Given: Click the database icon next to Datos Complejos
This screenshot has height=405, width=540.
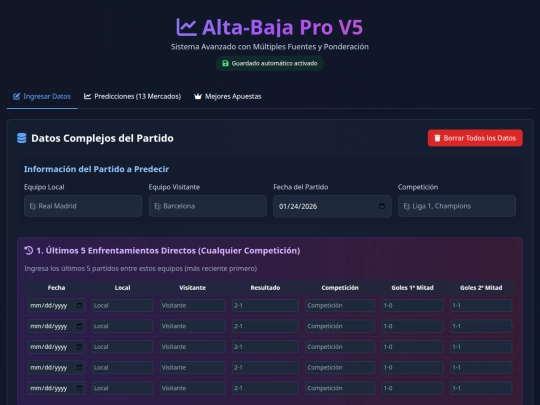Looking at the screenshot, I should (22, 138).
